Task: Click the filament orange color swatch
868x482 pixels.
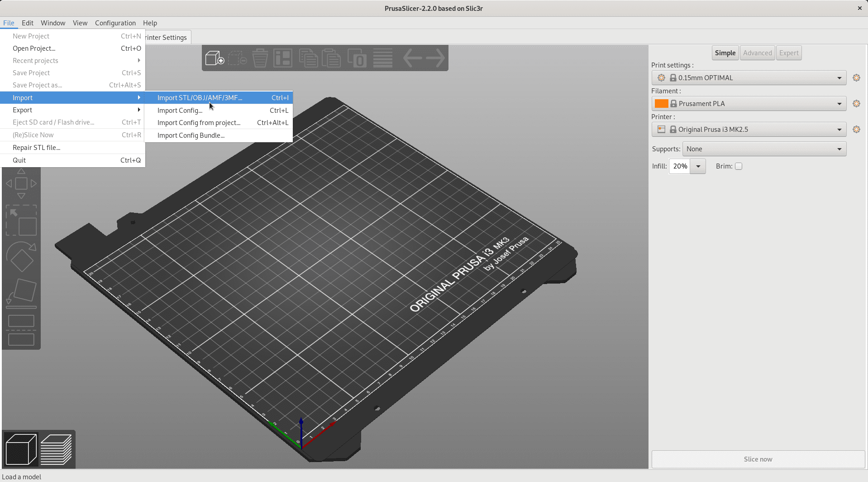Action: [661, 104]
